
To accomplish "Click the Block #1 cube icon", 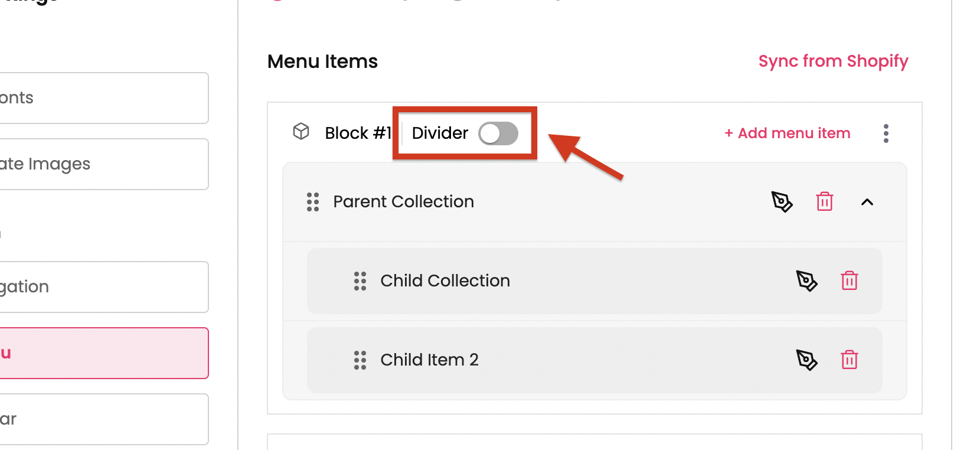I will click(301, 132).
